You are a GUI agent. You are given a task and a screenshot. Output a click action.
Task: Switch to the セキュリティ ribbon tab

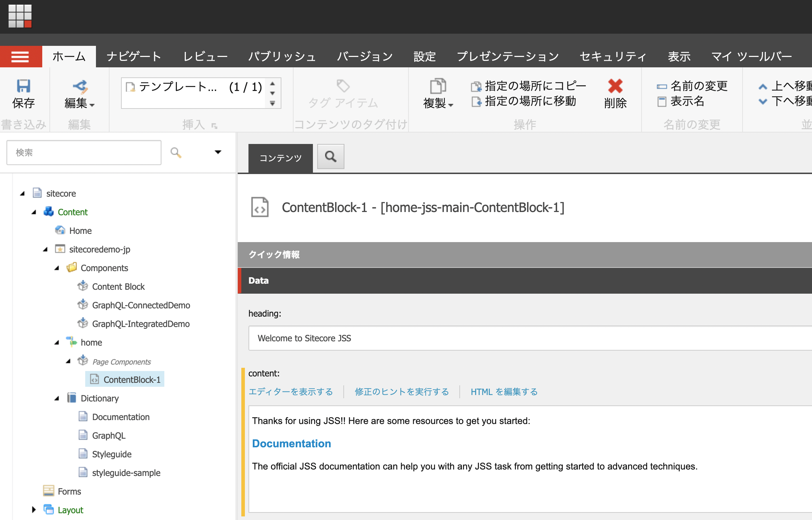[x=613, y=57]
